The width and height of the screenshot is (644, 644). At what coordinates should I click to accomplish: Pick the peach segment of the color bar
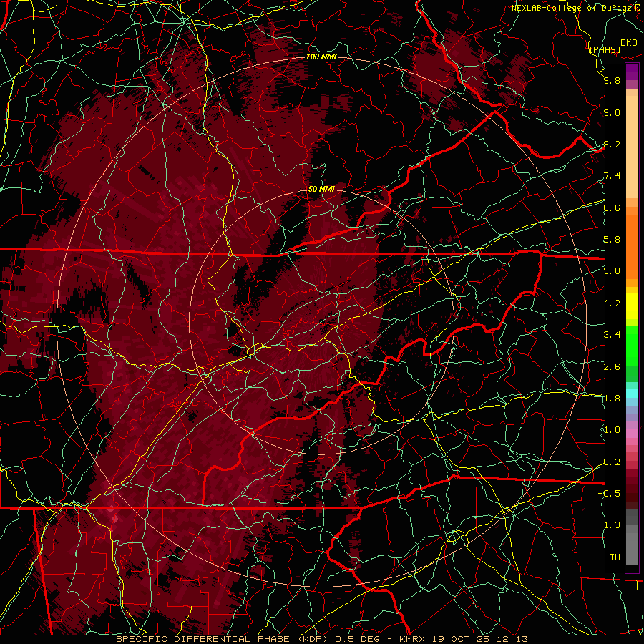632,147
